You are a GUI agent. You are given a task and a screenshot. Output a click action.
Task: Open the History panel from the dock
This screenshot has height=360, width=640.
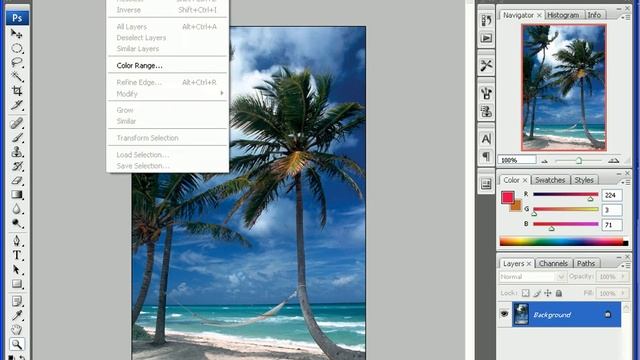click(486, 20)
